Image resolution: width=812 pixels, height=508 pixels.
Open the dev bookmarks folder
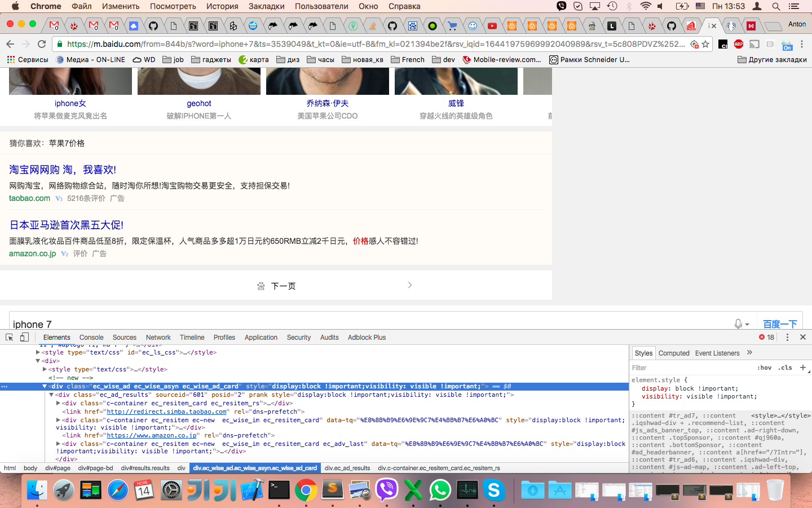[x=443, y=59]
